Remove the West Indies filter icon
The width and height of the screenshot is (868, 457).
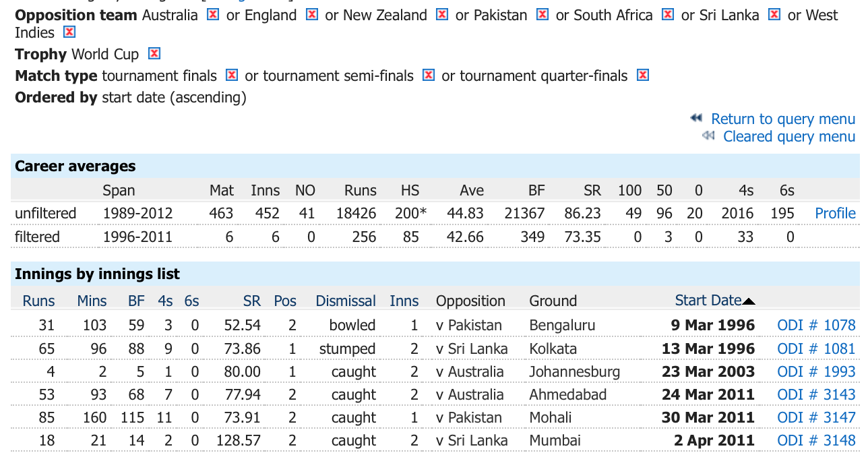coord(69,32)
